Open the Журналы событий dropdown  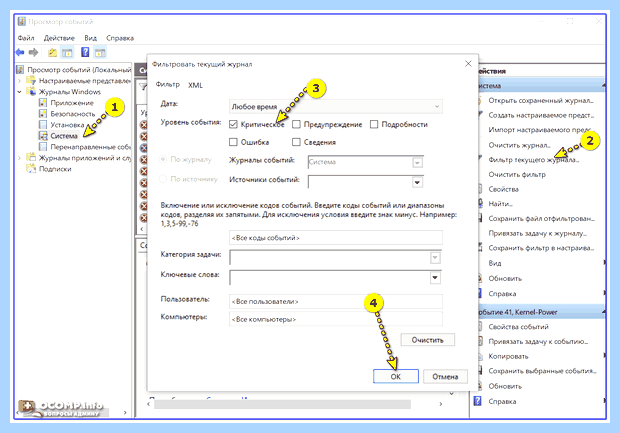pos(418,162)
